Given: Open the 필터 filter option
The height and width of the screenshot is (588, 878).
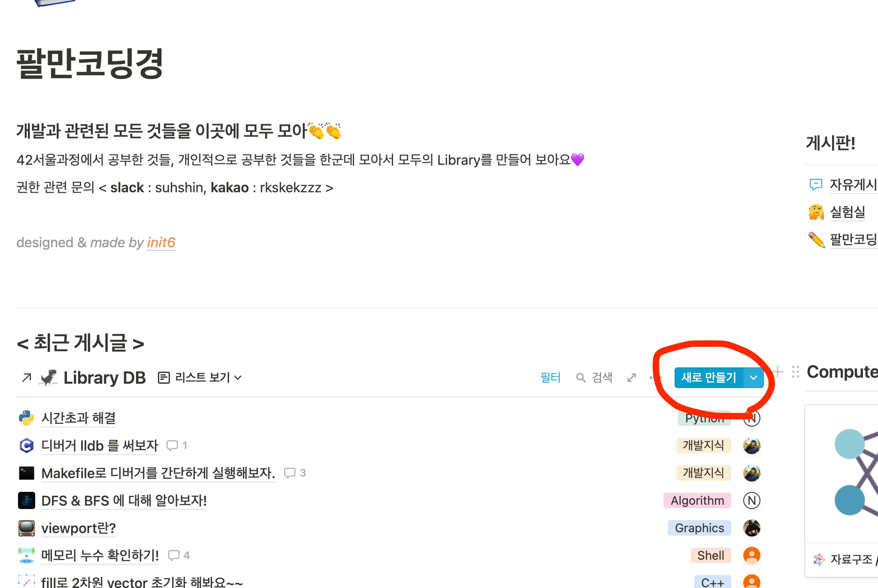Looking at the screenshot, I should point(550,378).
